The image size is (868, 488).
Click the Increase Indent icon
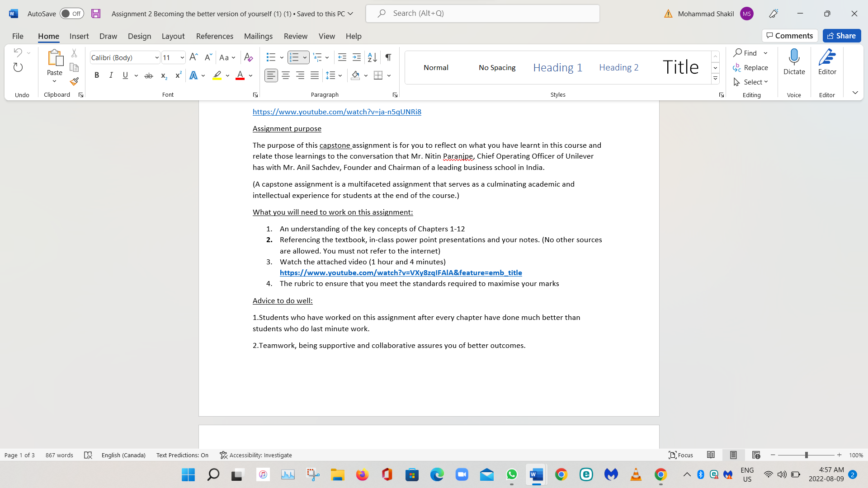click(x=357, y=57)
